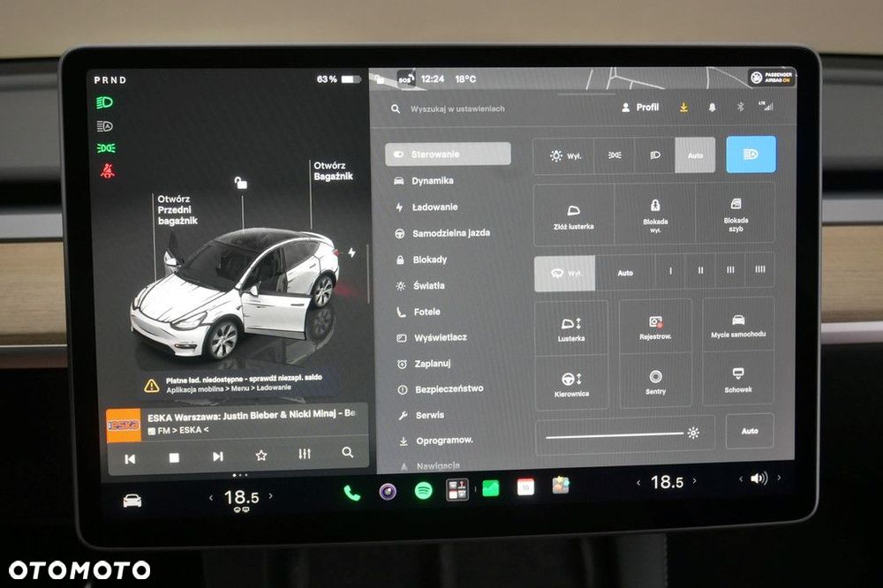Select wiper speed IIII
Image resolution: width=883 pixels, height=588 pixels.
(759, 269)
